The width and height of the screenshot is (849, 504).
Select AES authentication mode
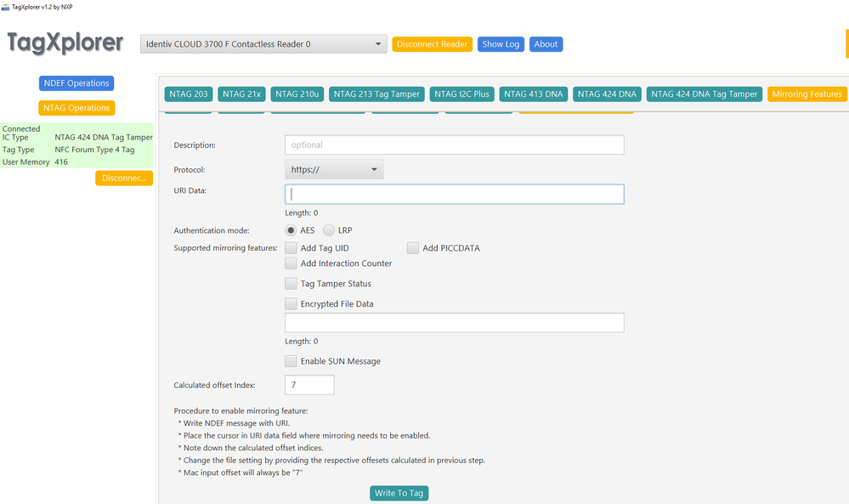click(x=291, y=230)
